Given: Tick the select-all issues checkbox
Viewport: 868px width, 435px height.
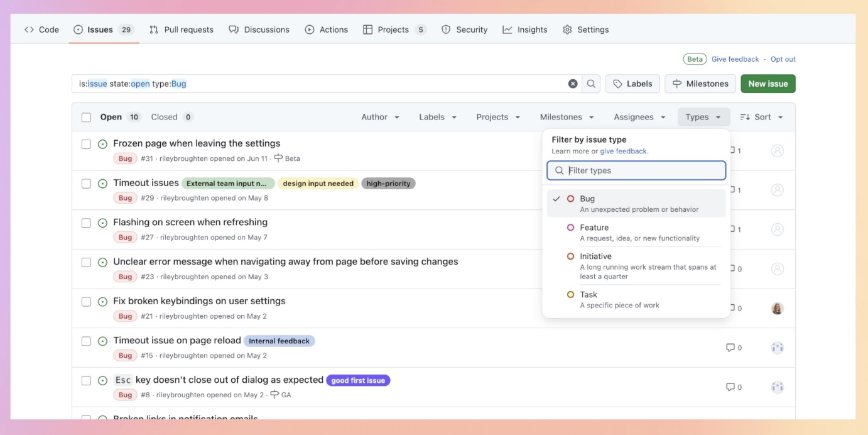Looking at the screenshot, I should point(87,118).
